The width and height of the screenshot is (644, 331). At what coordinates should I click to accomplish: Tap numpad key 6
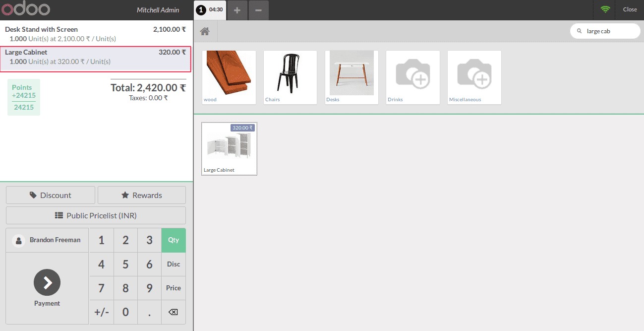[149, 265]
